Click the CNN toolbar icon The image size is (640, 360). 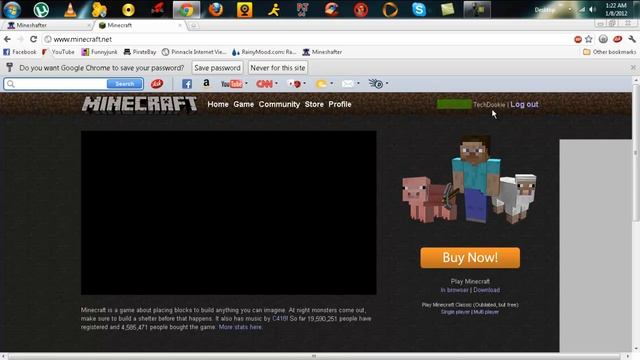click(x=264, y=84)
